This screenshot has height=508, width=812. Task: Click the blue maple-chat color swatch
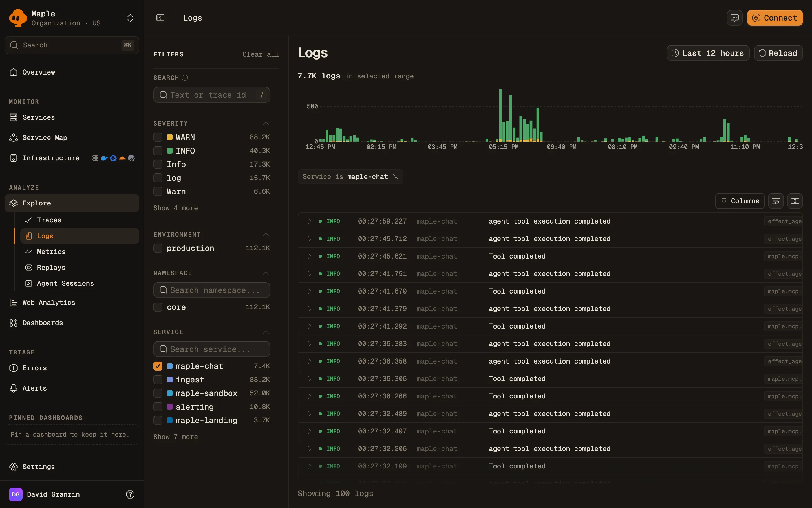170,366
